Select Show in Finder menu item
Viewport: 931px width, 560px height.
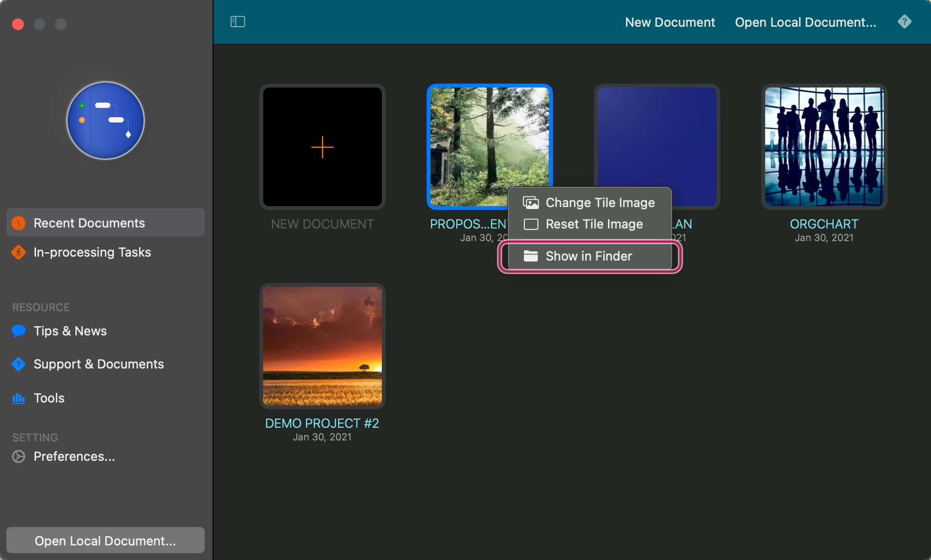pyautogui.click(x=589, y=256)
